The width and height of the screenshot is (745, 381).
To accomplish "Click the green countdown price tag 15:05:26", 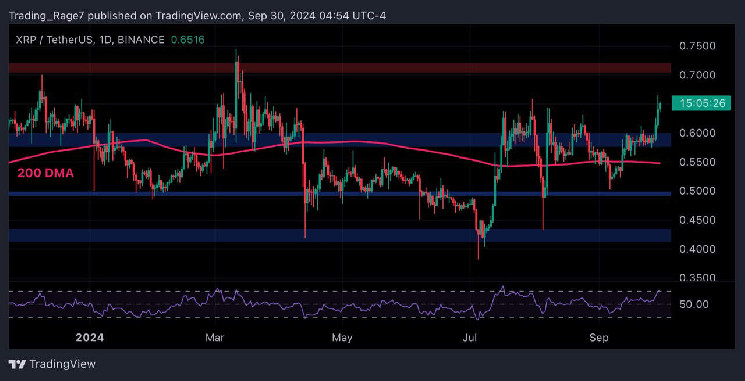I will 701,103.
